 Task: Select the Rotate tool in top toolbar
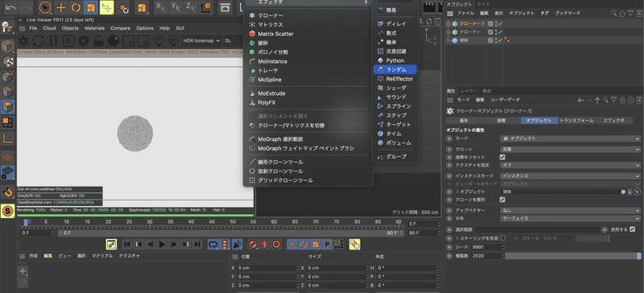pos(76,7)
